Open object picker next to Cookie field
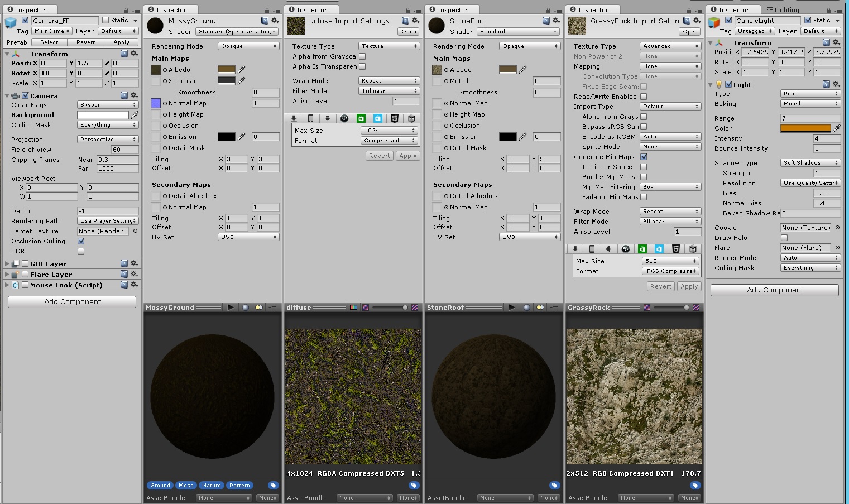 click(x=837, y=228)
